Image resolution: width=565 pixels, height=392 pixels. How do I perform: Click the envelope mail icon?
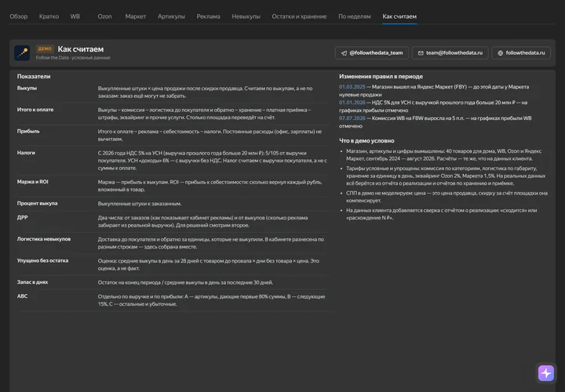coord(421,53)
